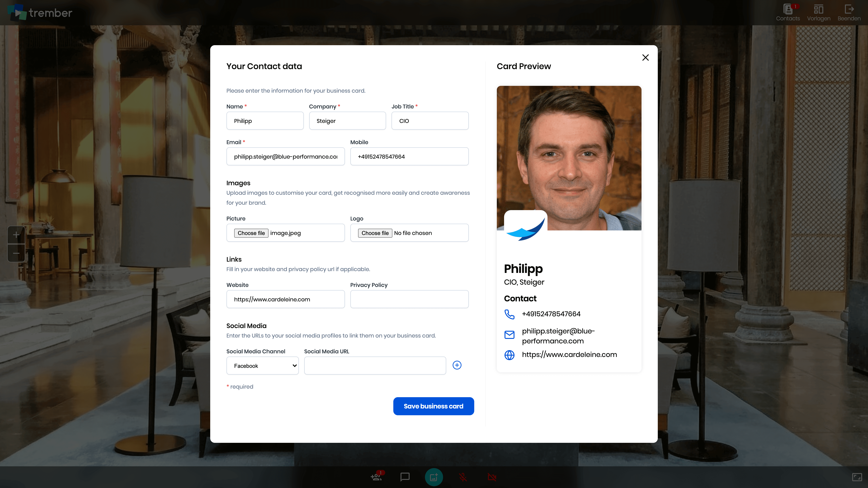Choose file for Picture upload

click(251, 233)
